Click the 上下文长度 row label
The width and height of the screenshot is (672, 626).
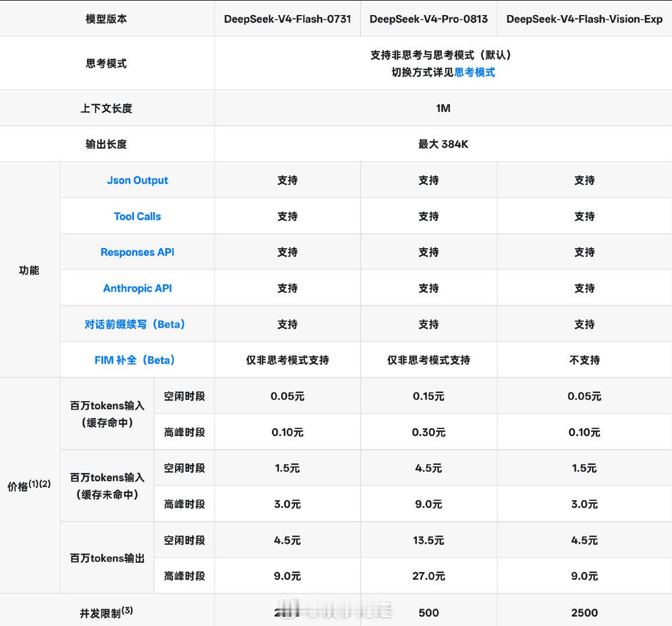point(106,108)
